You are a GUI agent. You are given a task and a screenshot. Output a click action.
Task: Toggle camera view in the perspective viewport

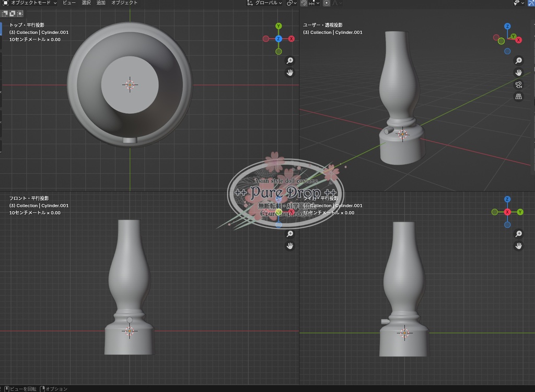519,84
